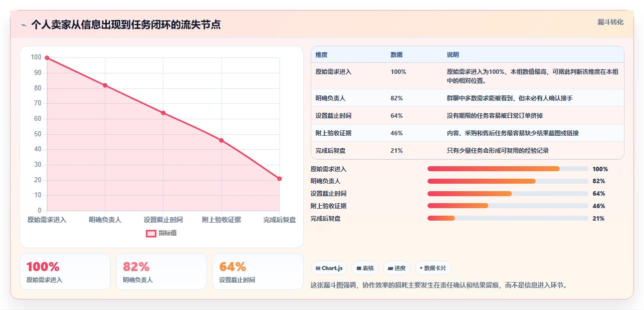Click the table data cell 46%

(x=397, y=133)
